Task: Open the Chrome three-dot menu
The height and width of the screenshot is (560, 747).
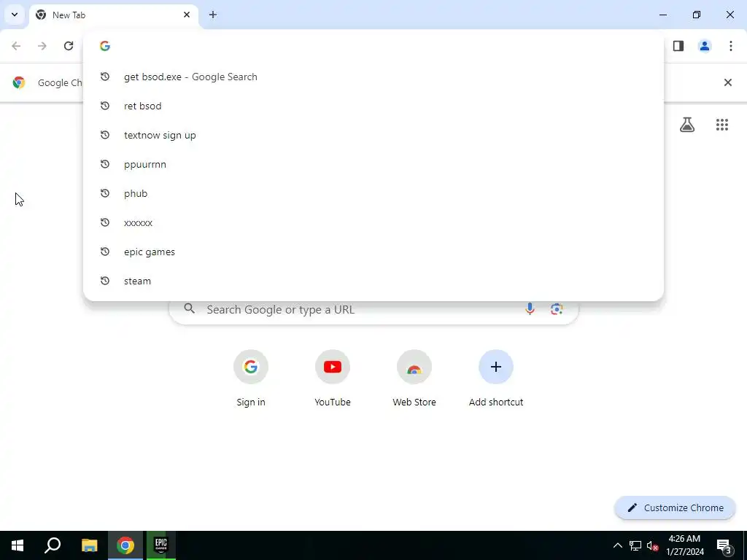Action: pos(731,46)
